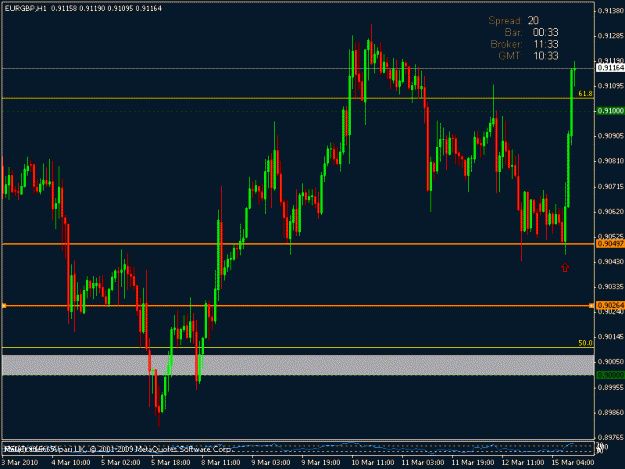Select the orange horizontal line at 0.90497

click(x=298, y=243)
